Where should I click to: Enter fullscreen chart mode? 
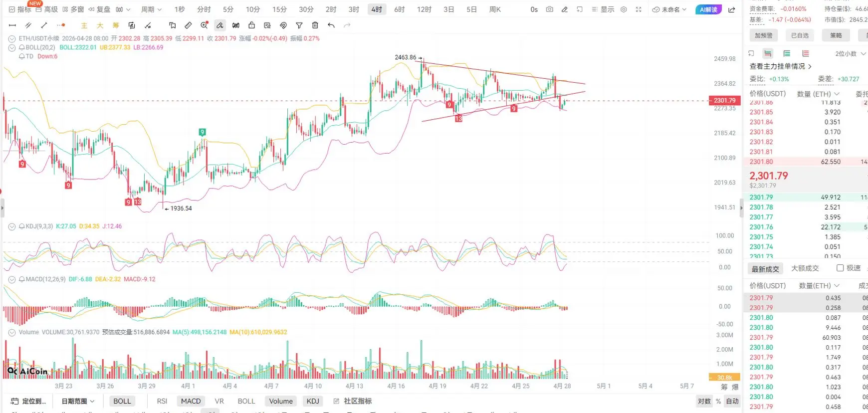click(639, 9)
